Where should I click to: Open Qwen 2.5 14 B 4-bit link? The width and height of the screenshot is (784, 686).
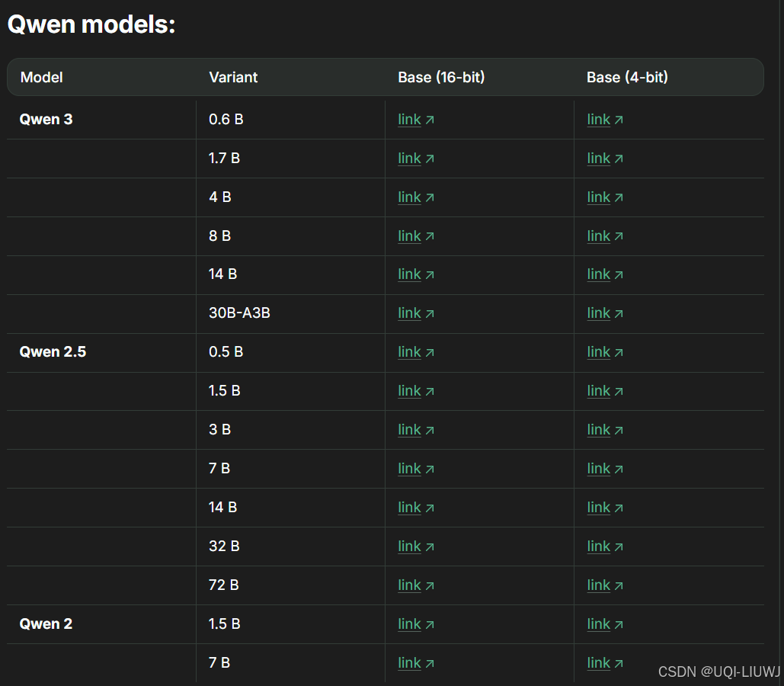[604, 508]
